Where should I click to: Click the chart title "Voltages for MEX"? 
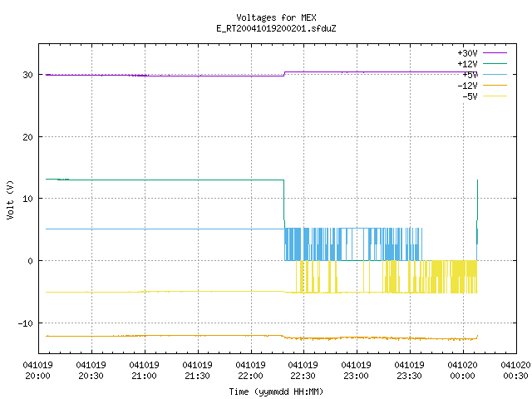click(276, 17)
